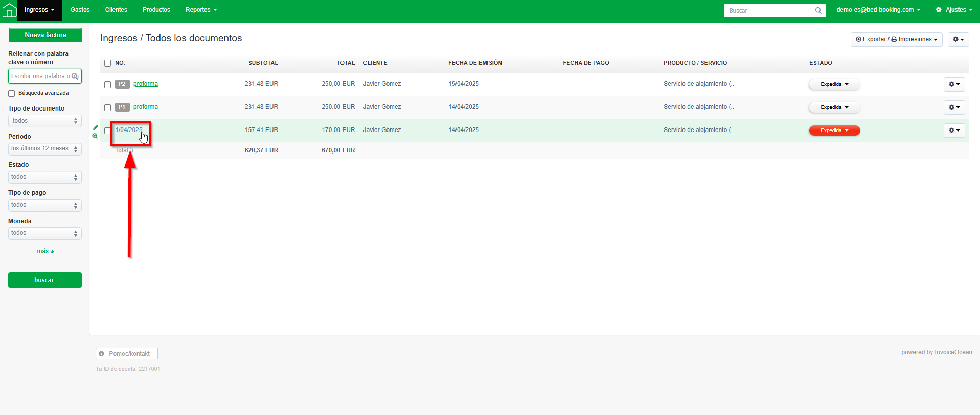The width and height of the screenshot is (980, 415).
Task: Click the green magnifier preview icon
Action: tap(95, 136)
